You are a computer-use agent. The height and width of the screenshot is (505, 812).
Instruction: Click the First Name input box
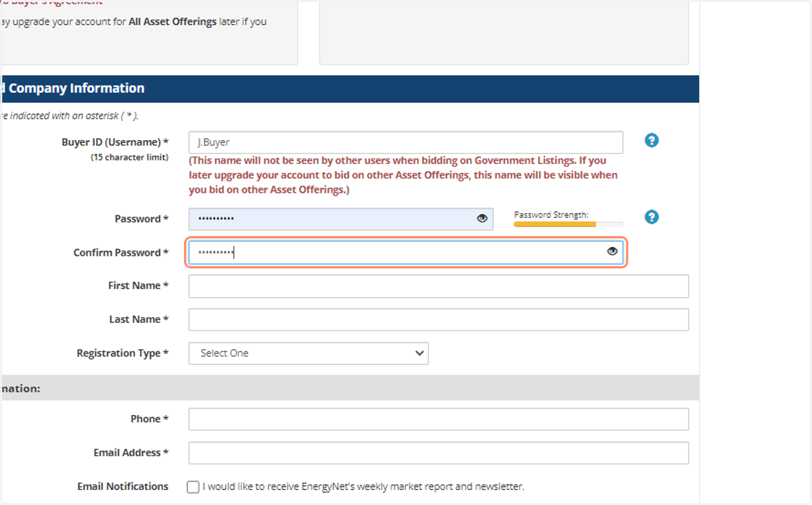pos(438,286)
